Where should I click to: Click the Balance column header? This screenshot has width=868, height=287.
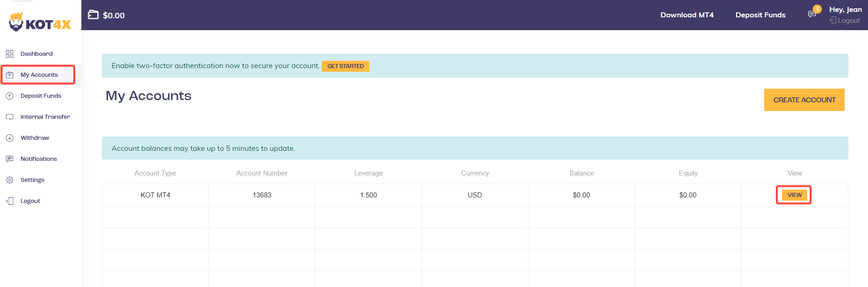click(x=581, y=173)
